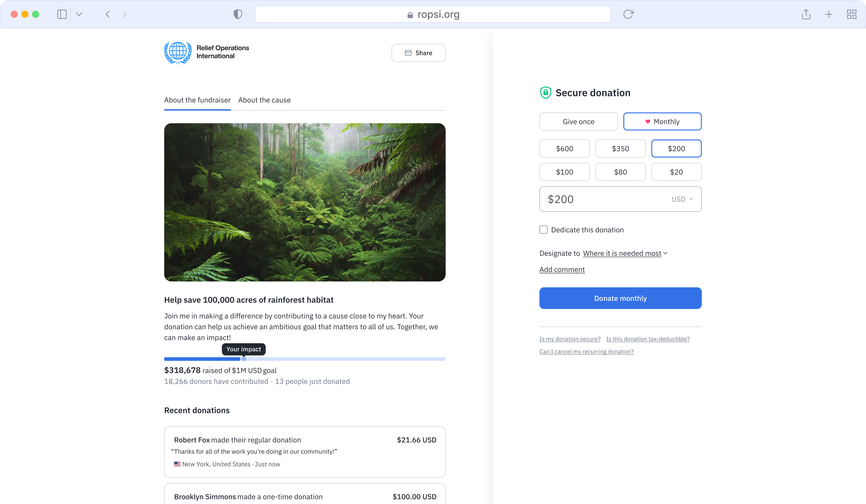Click the fundraising progress bar
The image size is (866, 504).
(x=304, y=359)
